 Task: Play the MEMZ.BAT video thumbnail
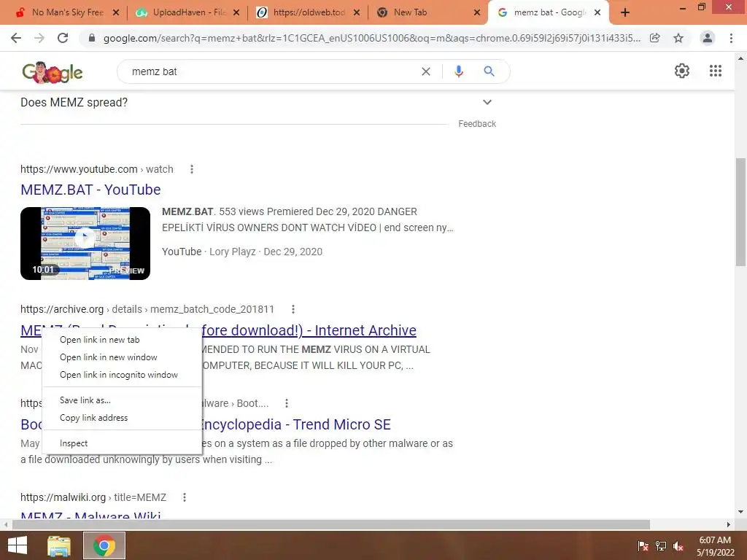point(85,244)
